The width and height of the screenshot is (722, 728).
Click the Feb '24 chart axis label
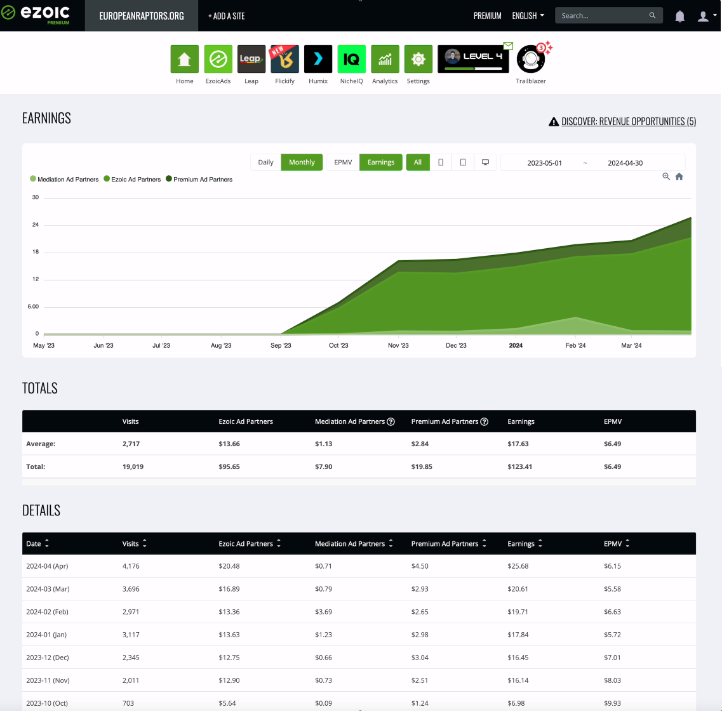pyautogui.click(x=575, y=345)
